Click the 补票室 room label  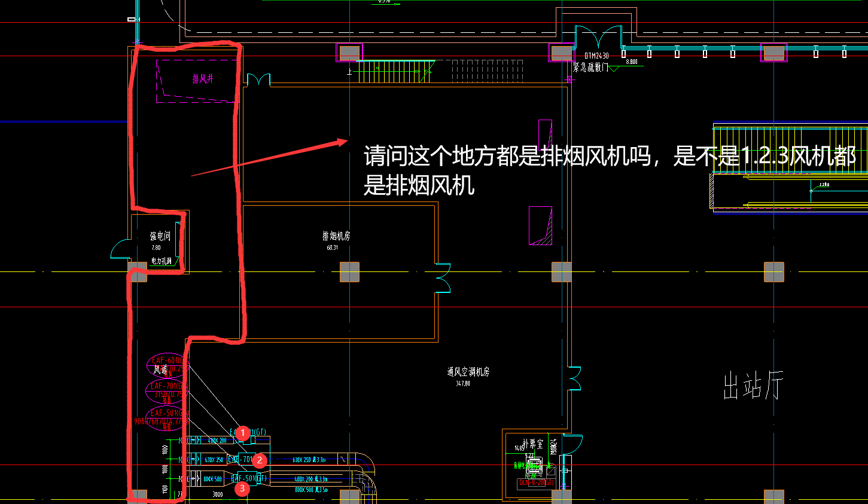532,444
